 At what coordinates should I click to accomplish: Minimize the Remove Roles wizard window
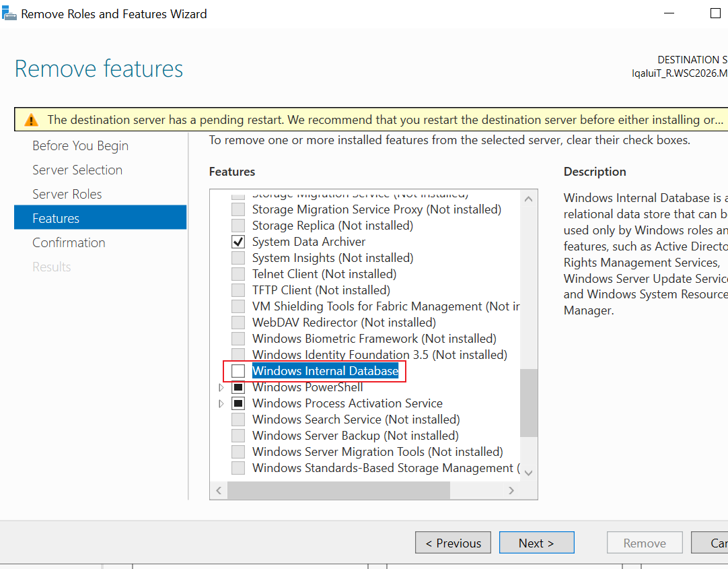(x=669, y=13)
